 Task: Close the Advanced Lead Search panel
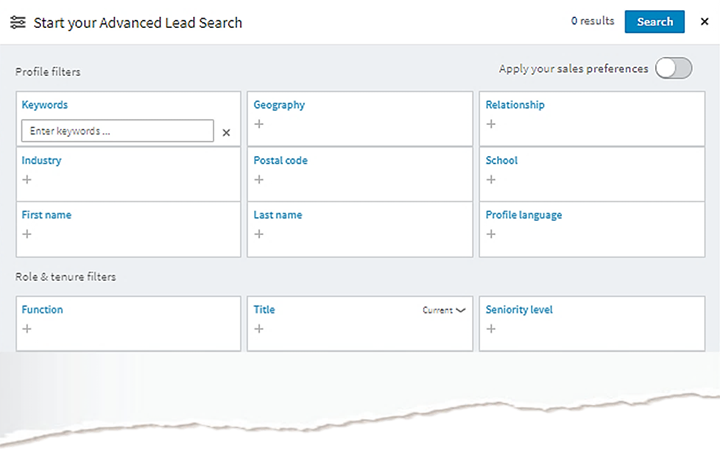point(704,22)
